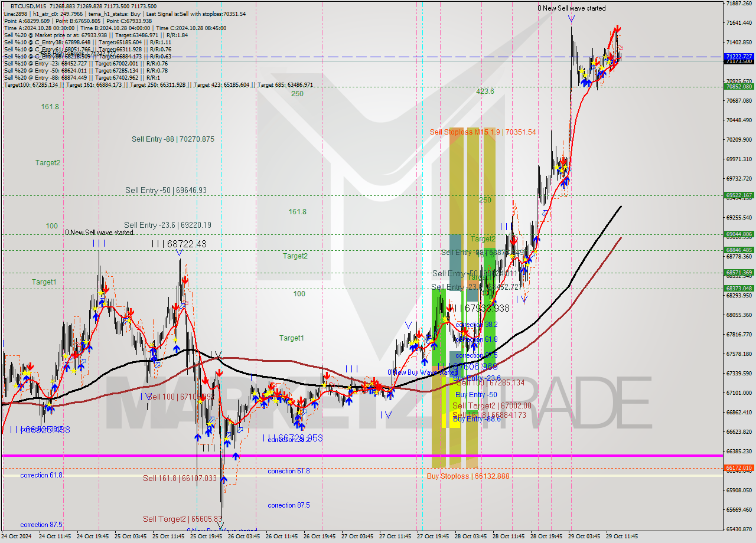Click the 'Sell Entry -50 | 69646.93' label
This screenshot has width=756, height=543.
coord(166,190)
